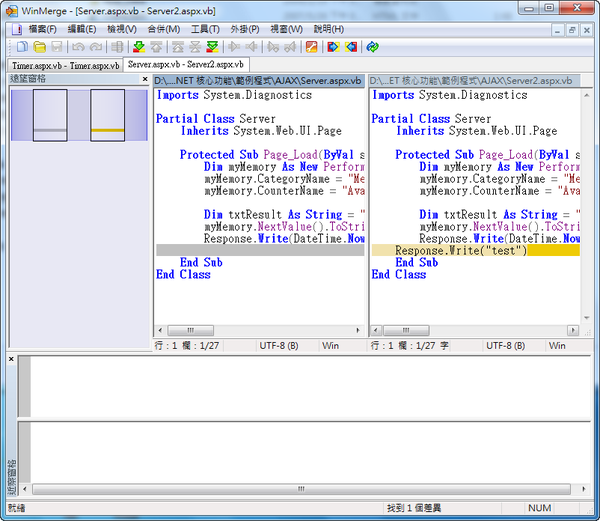600x521 pixels.
Task: Open files with the folder icon
Action: (x=39, y=47)
